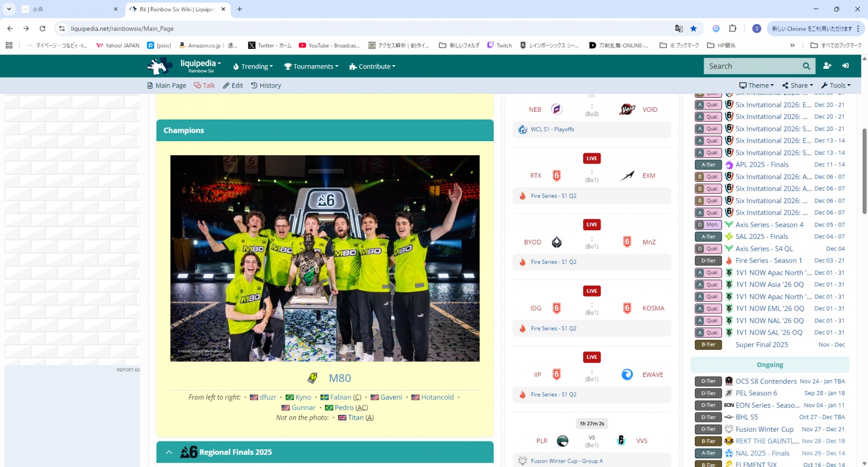This screenshot has width=868, height=467.
Task: Open the browser Extensions puzzle icon
Action: point(732,29)
